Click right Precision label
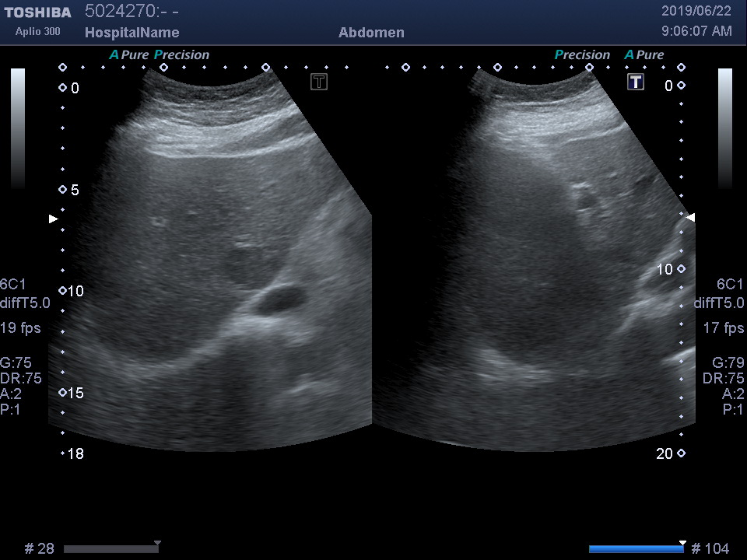This screenshot has height=560, width=747. pyautogui.click(x=582, y=54)
